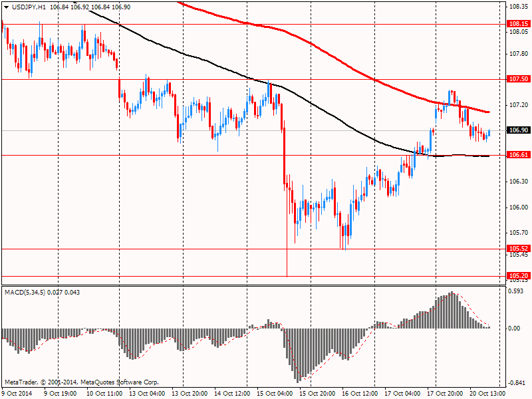Select the 106.61 red price level label
Screen dimensions: 532x399
519,155
